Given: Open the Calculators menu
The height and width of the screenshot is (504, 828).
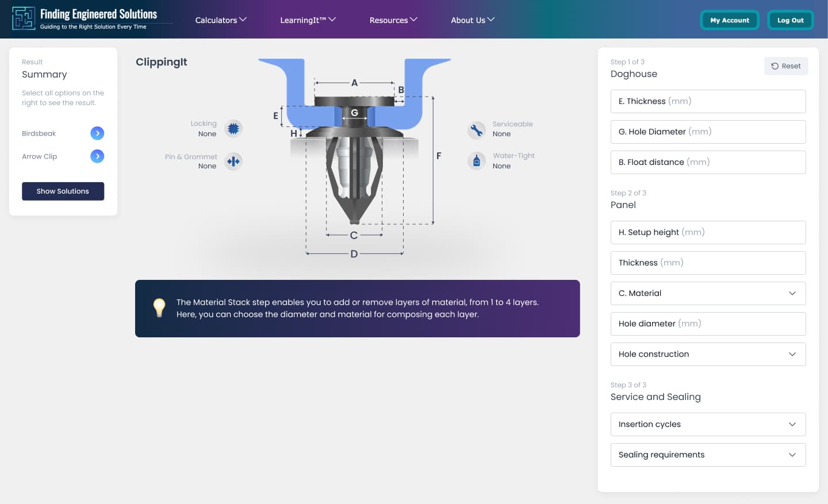Looking at the screenshot, I should pyautogui.click(x=221, y=20).
